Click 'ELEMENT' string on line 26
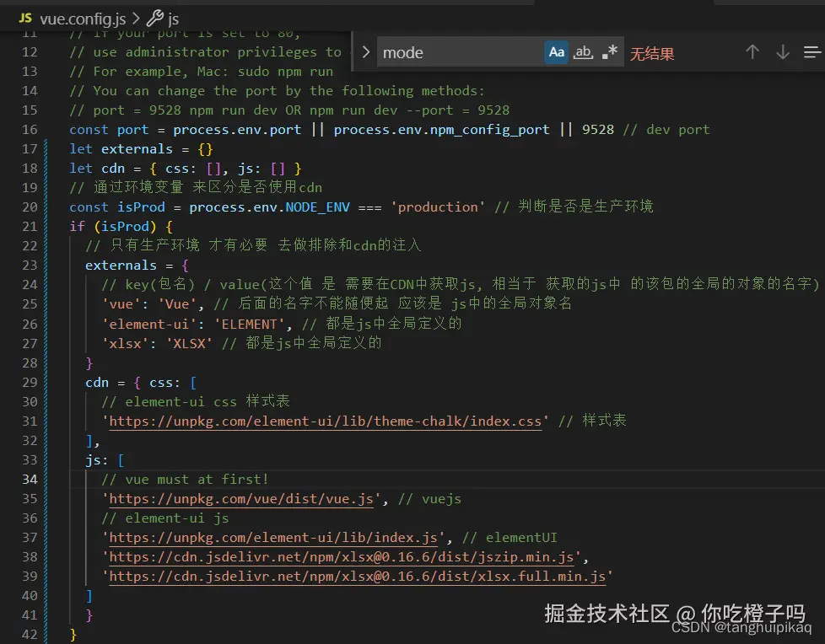 pyautogui.click(x=249, y=324)
